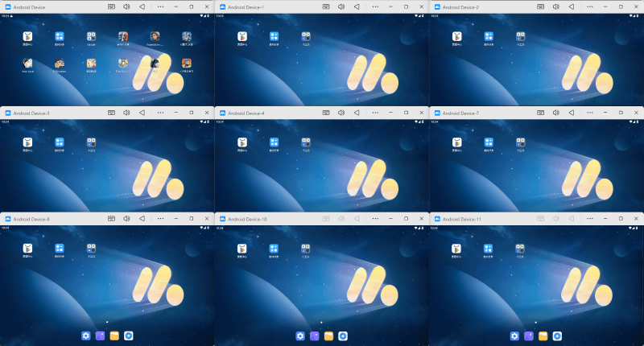Open the round blue browser icon in the Android Device-8 dock
Screen dimensions: 644x346
pyautogui.click(x=129, y=336)
